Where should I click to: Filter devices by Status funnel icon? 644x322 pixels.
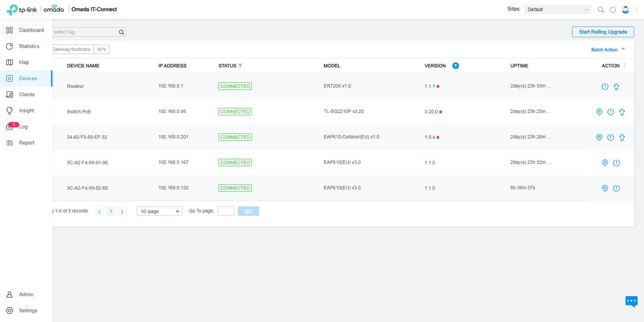coord(240,66)
